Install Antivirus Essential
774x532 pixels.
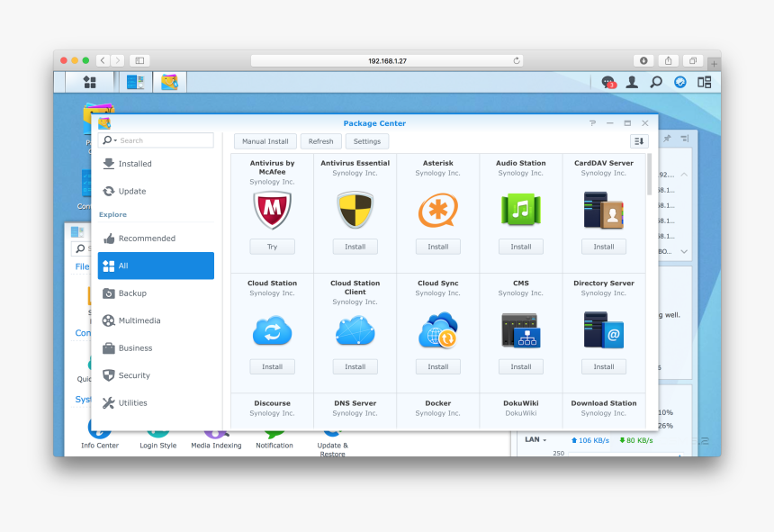point(355,247)
